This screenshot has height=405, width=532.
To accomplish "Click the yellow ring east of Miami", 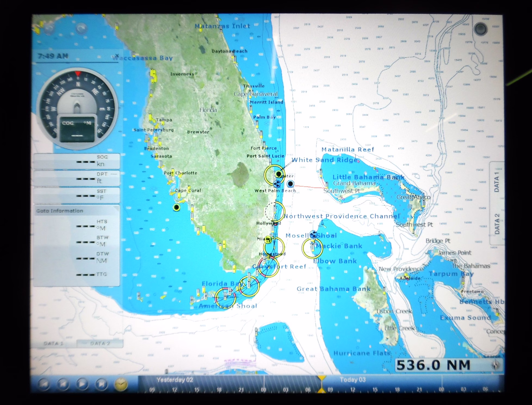I will tap(274, 247).
